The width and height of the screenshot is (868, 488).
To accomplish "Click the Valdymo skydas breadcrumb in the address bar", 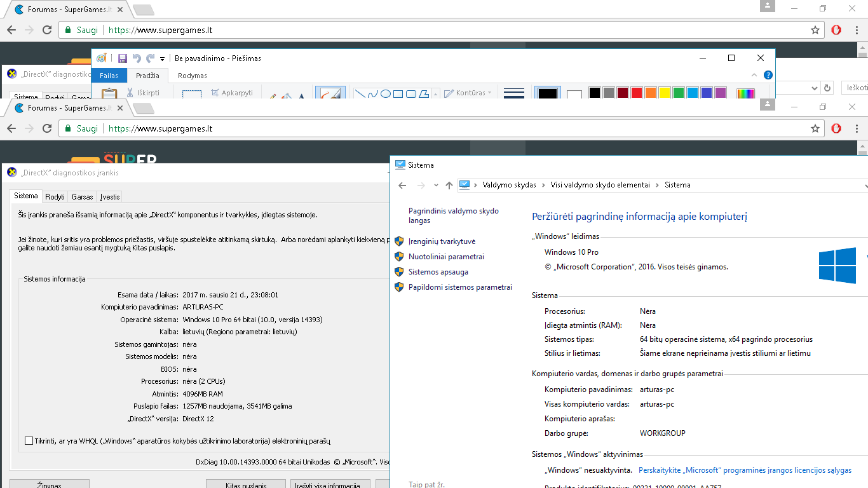I will pos(510,185).
